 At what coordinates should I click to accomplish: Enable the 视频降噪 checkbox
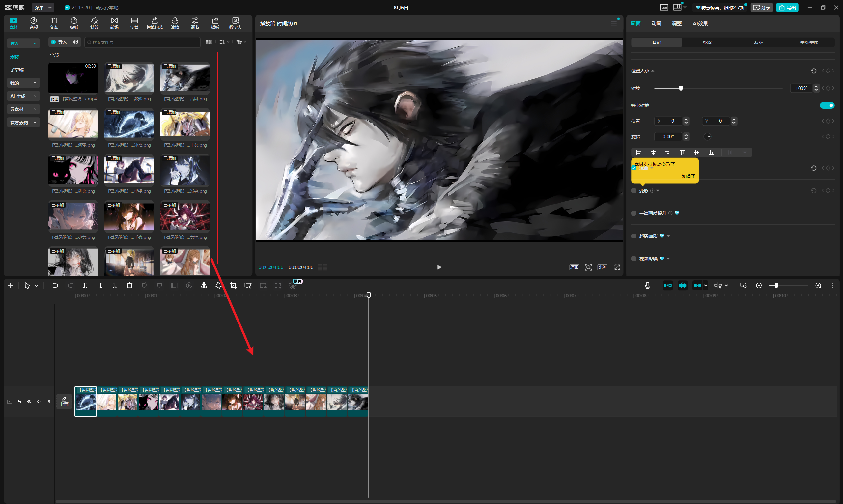634,259
